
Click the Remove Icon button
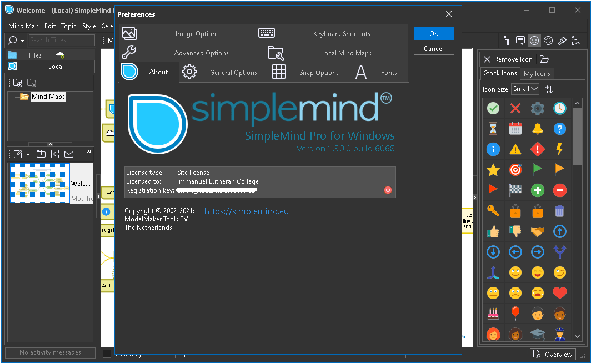point(508,59)
